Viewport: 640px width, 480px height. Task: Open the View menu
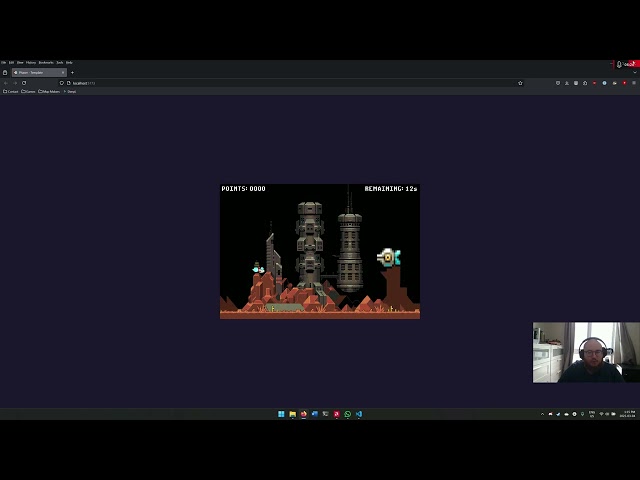[20, 62]
